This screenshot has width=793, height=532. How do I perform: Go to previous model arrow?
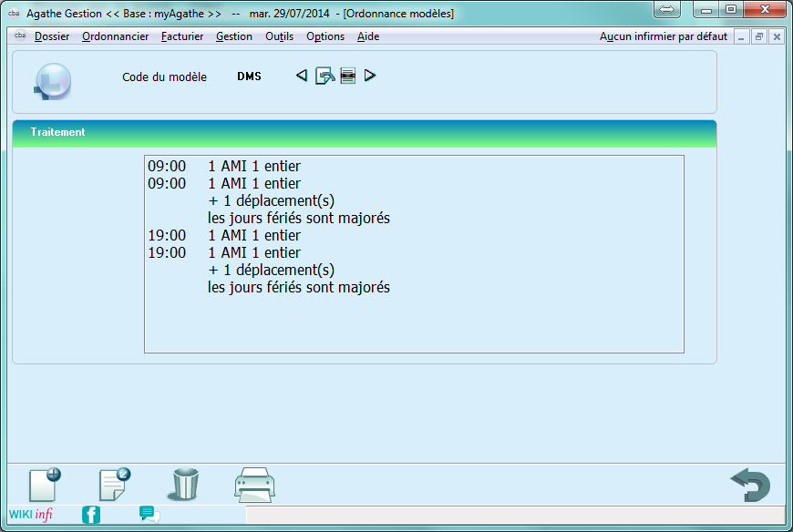(x=302, y=76)
